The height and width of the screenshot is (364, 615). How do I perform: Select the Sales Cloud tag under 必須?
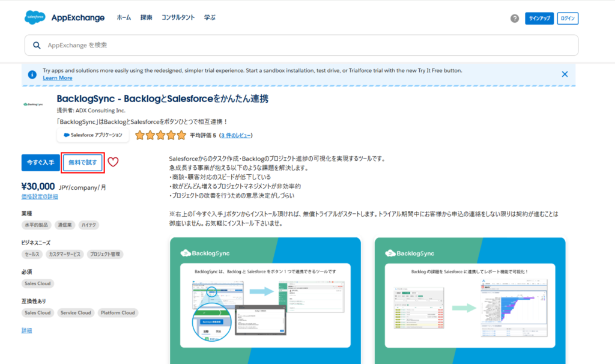pos(38,284)
